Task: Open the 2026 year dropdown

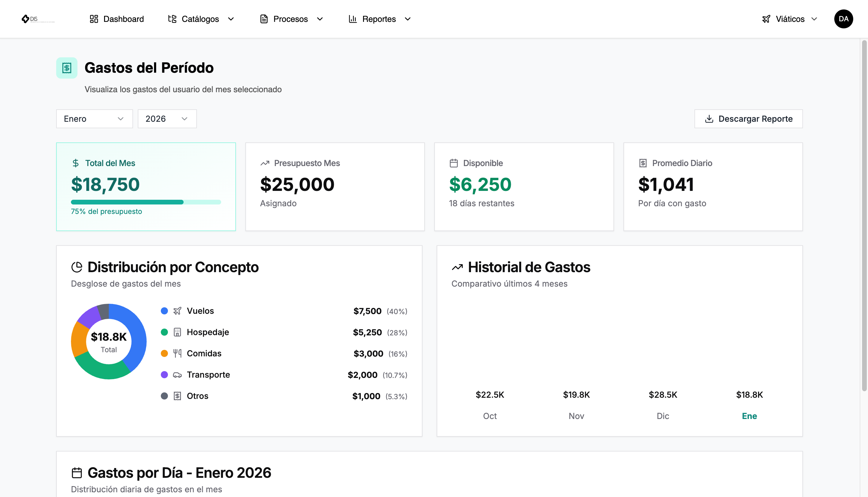Action: click(x=167, y=119)
